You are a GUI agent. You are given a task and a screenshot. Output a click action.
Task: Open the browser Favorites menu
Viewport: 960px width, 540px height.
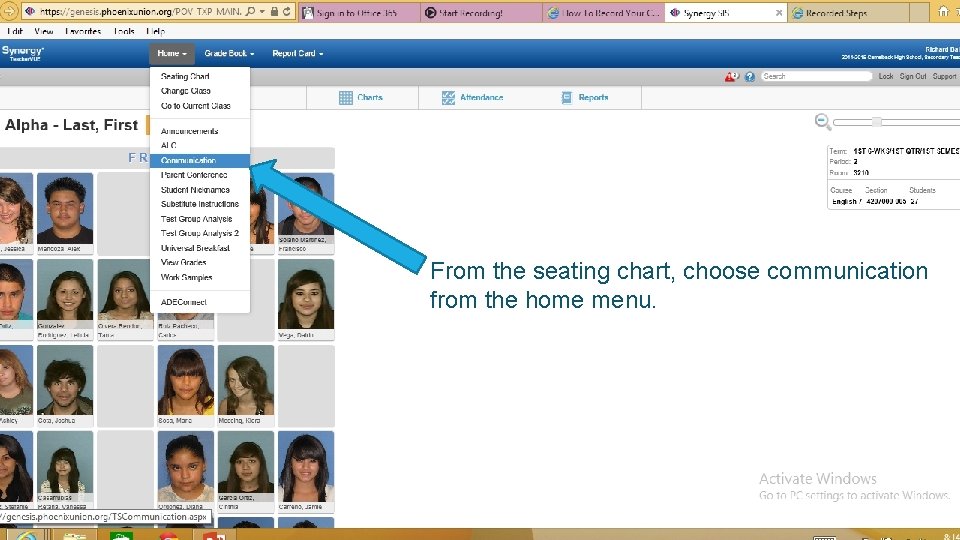pos(83,31)
